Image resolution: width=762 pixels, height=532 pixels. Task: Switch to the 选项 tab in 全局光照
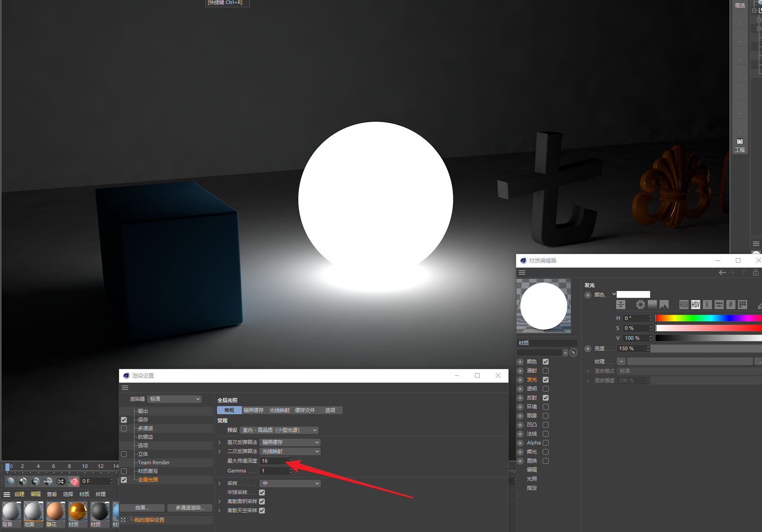pos(330,410)
